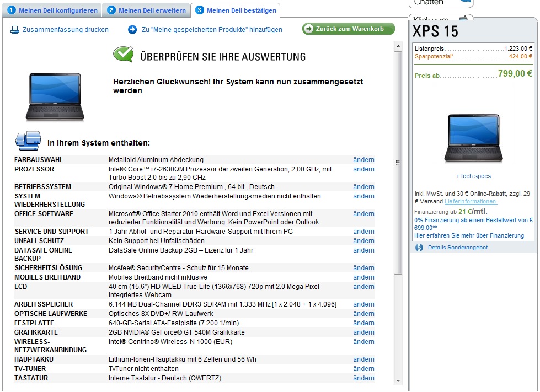Click 'Optisches 8X DVD+/-RW-Laufwerk' text

click(x=161, y=314)
